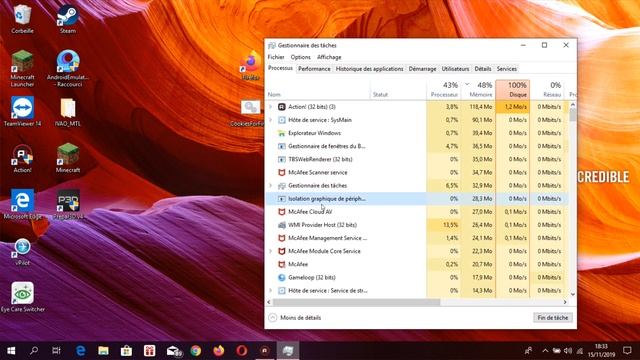Open the Affichage menu
This screenshot has width=640, height=360.
(329, 57)
